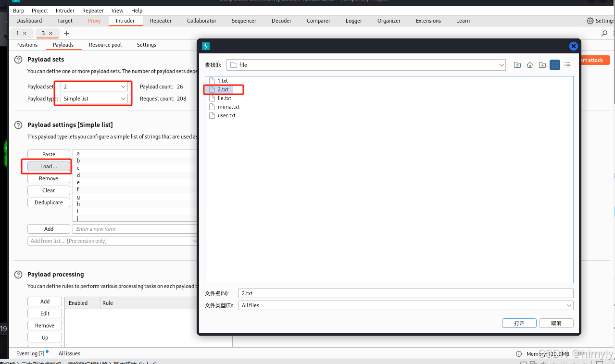615x364 pixels.
Task: Switch to the Proxy tab
Action: (94, 21)
